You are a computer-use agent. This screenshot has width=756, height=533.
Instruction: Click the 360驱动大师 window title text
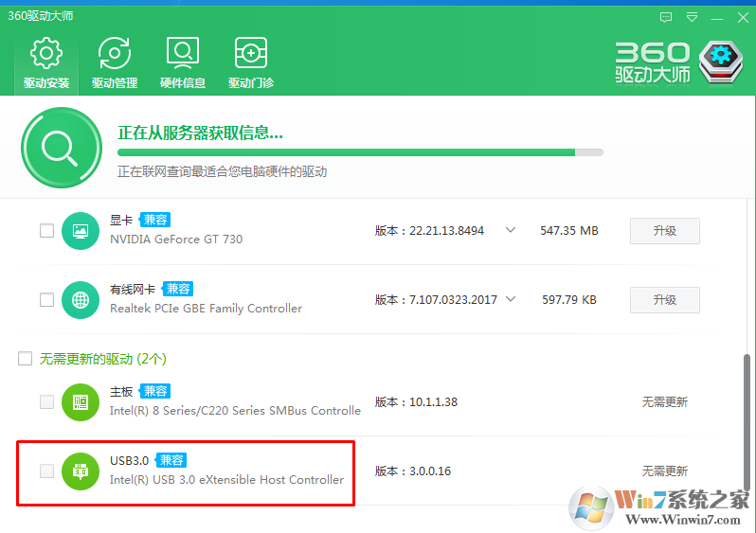coord(41,16)
